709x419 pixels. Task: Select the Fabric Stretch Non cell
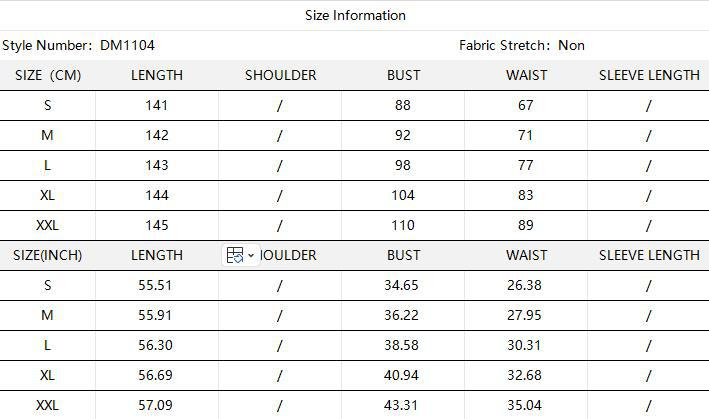pyautogui.click(x=521, y=45)
